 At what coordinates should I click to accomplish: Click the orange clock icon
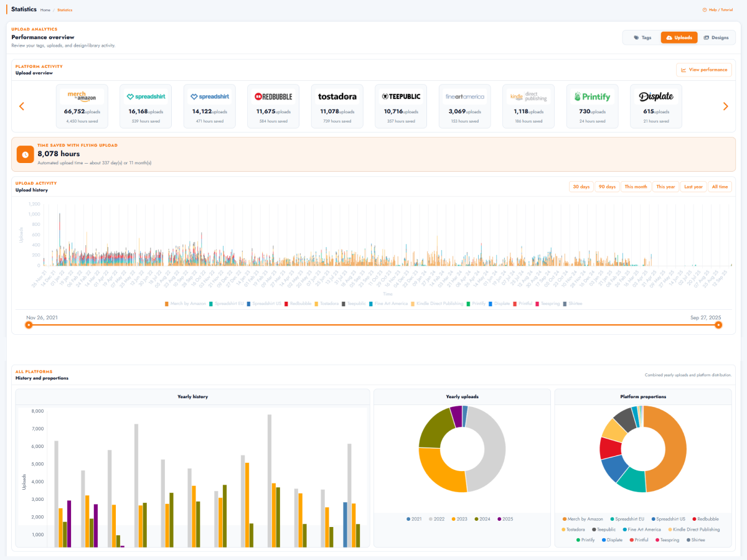coord(26,154)
